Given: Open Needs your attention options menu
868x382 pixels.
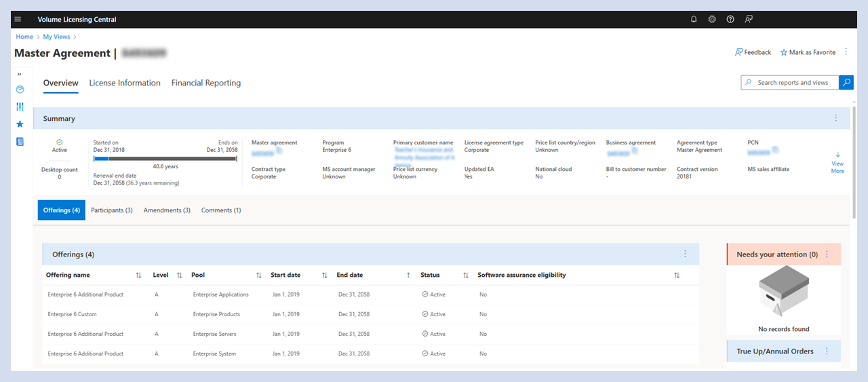Looking at the screenshot, I should (827, 254).
